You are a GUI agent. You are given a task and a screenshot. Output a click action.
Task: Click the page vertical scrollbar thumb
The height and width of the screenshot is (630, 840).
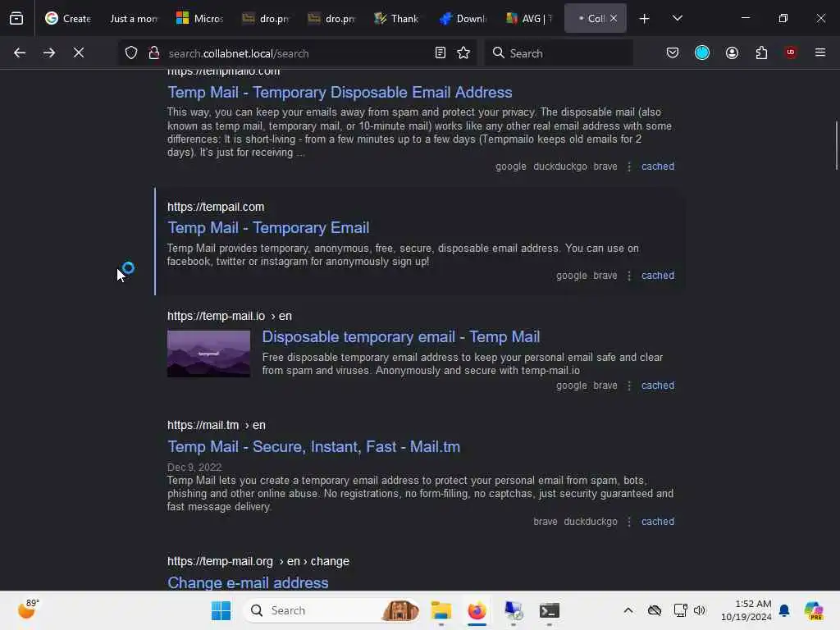[836, 146]
